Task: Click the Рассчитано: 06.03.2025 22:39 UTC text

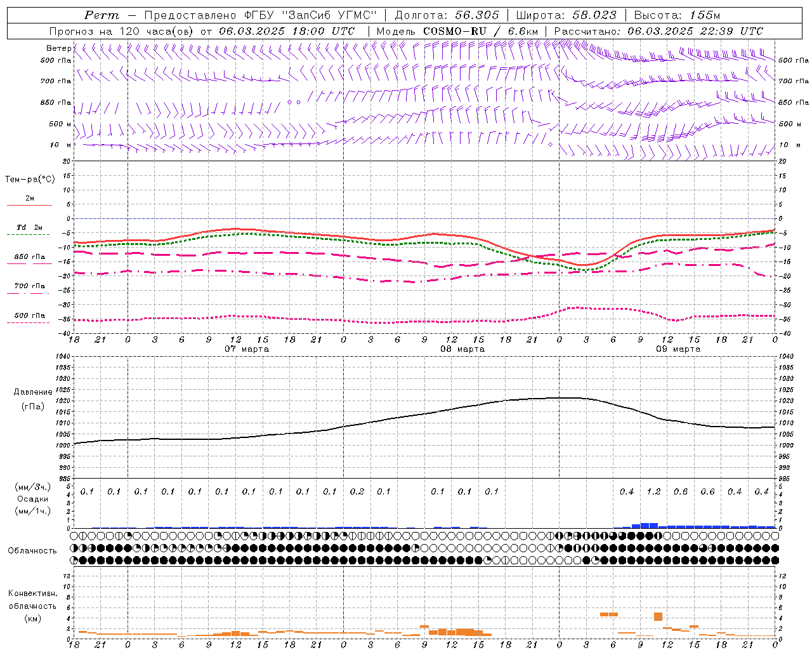Action: pos(658,31)
